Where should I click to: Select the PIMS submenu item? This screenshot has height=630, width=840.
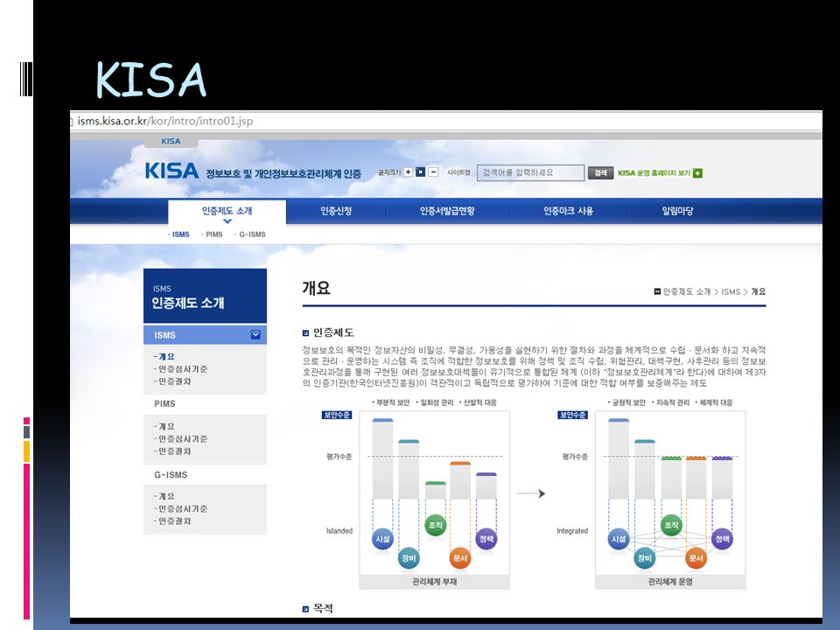click(x=213, y=234)
